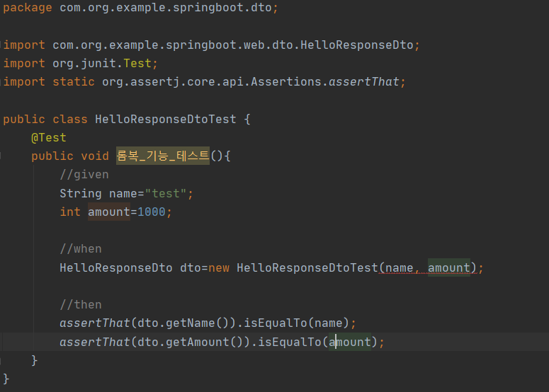The height and width of the screenshot is (392, 549).
Task: Click assertThat on the getAmount line
Action: tap(95, 342)
